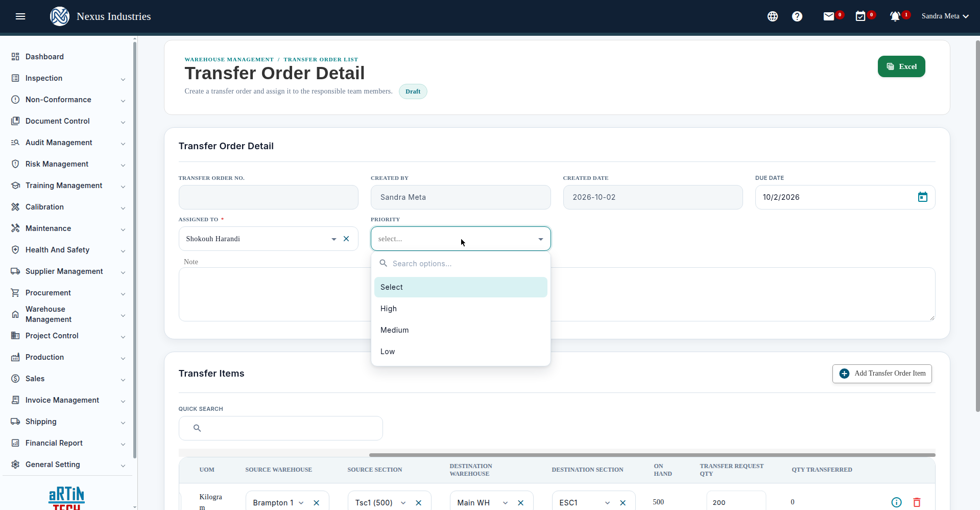Clear the Assigned To selection
This screenshot has height=510, width=980.
pos(346,239)
